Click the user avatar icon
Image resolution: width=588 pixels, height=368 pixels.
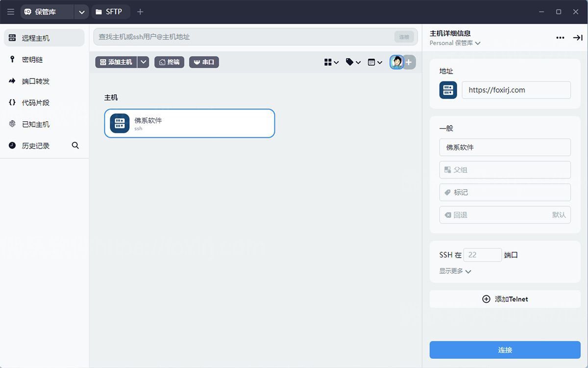(396, 62)
